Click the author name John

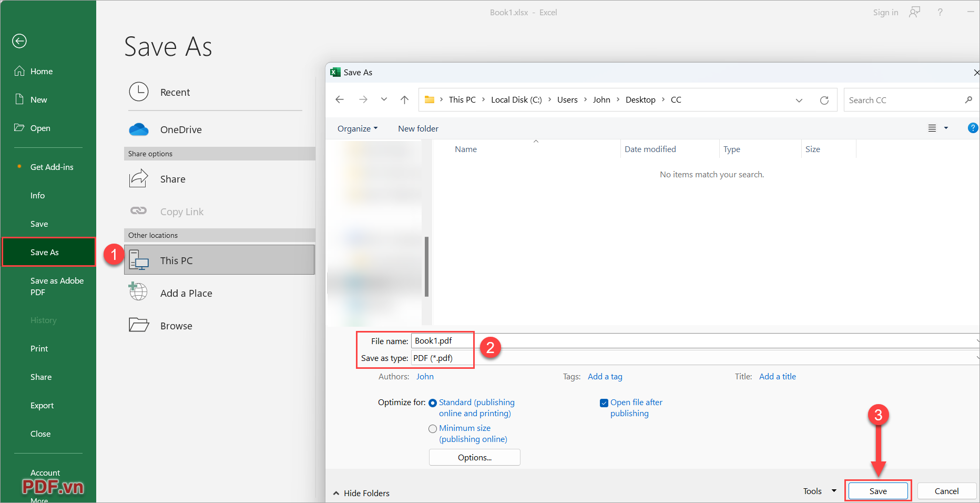coord(425,376)
